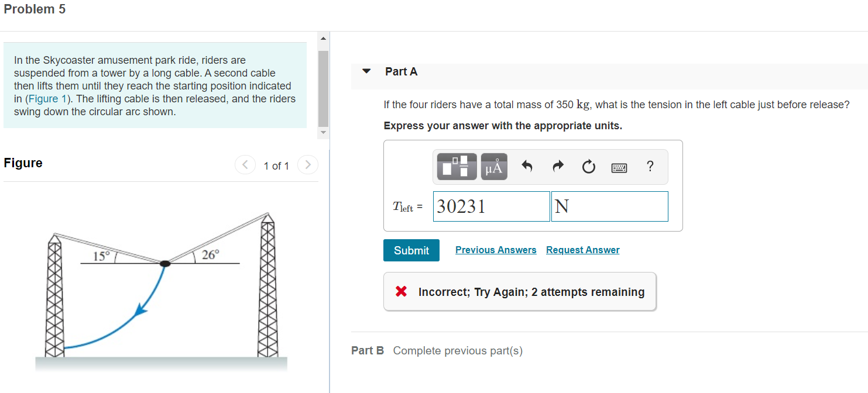Click the undo arrow icon

pyautogui.click(x=527, y=167)
